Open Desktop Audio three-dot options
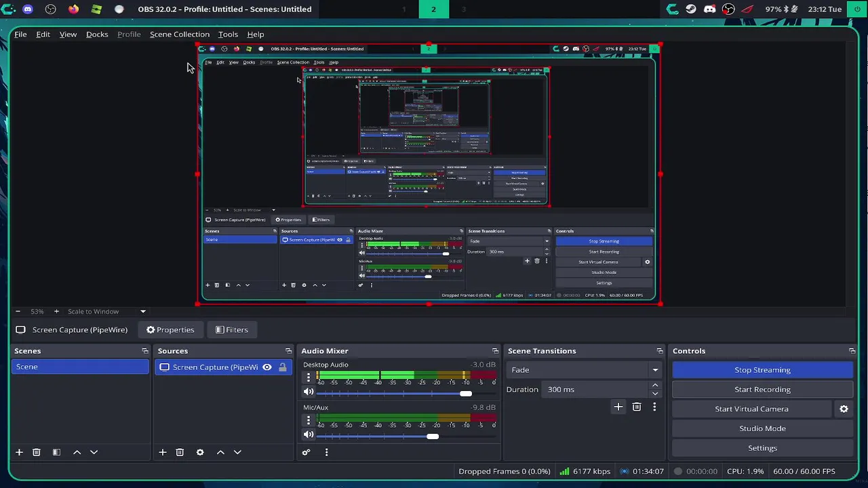 309,378
